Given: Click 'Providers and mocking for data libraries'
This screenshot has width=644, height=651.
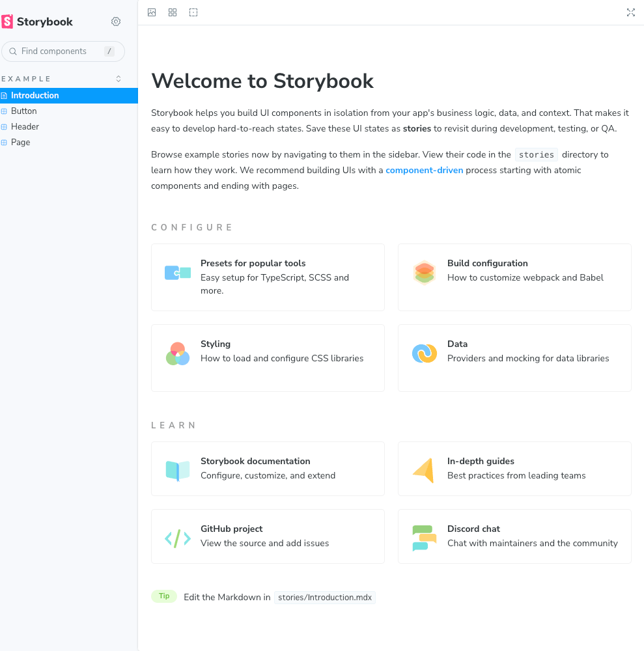Looking at the screenshot, I should (x=528, y=358).
